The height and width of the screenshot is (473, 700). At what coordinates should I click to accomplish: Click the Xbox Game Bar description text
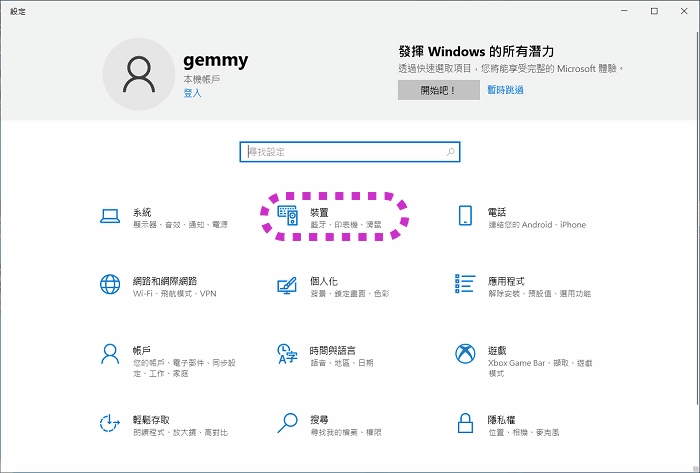click(x=540, y=368)
